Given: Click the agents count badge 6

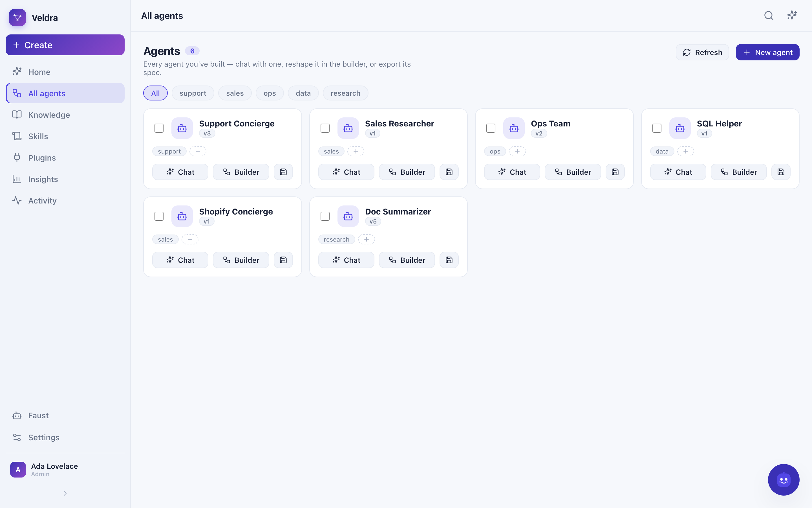Looking at the screenshot, I should coord(192,51).
